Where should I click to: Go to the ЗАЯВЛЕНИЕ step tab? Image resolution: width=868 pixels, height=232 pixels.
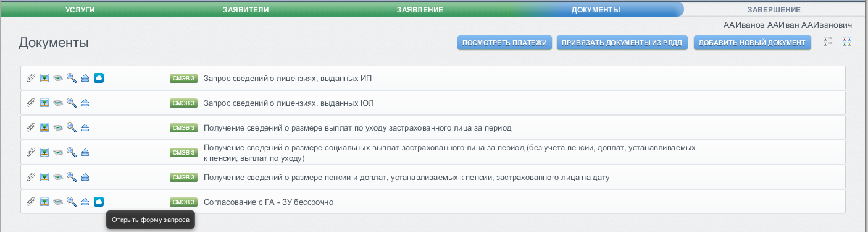point(420,10)
